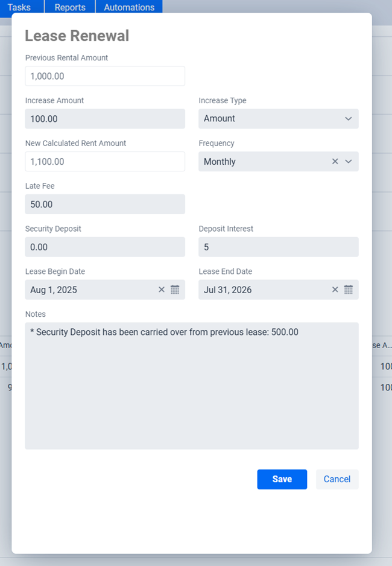Expand the Increase Type dropdown arrow
Screen dimensions: 392x566
tap(349, 119)
